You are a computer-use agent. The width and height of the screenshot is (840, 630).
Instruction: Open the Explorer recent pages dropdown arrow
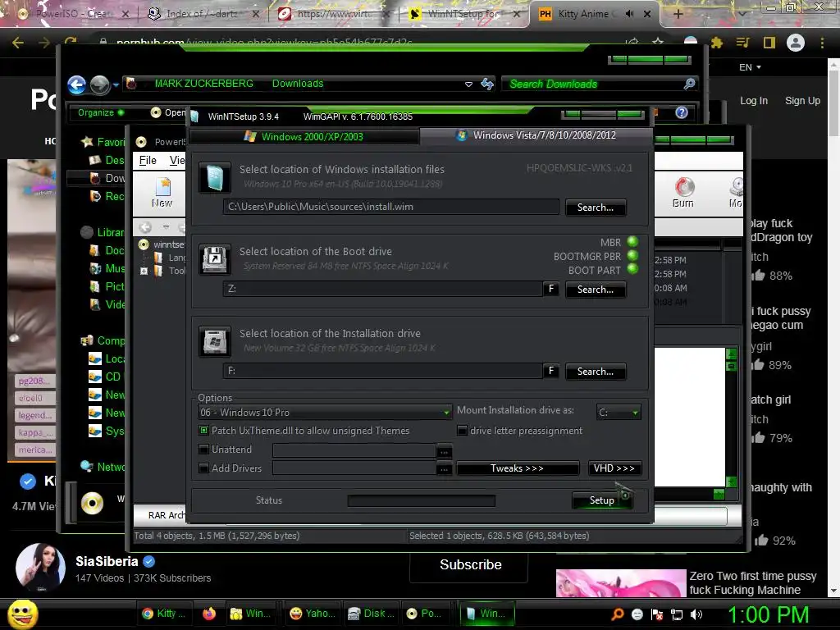[116, 84]
